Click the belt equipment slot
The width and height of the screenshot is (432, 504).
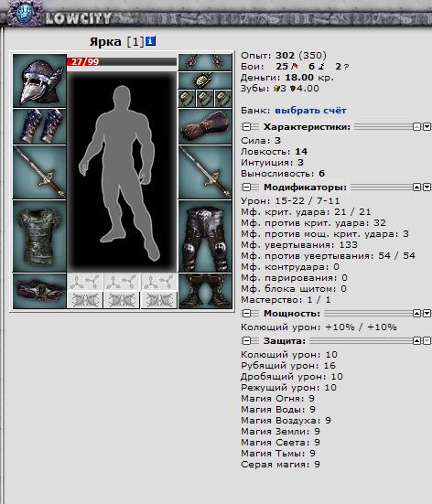point(39,291)
